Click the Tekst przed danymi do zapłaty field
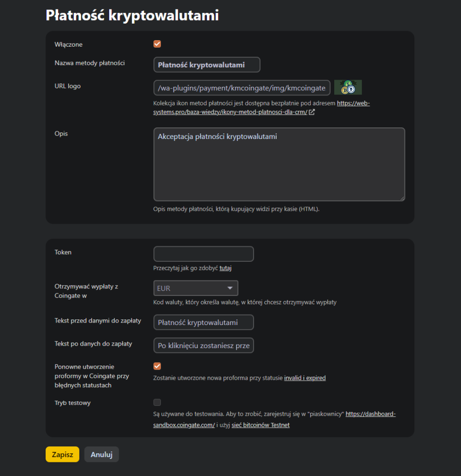Image resolution: width=461 pixels, height=476 pixels. 203,323
